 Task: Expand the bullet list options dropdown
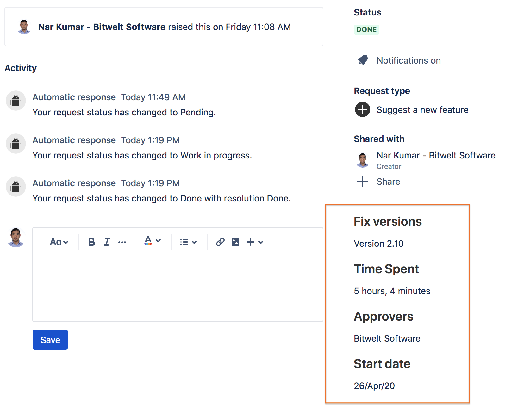[x=189, y=242]
